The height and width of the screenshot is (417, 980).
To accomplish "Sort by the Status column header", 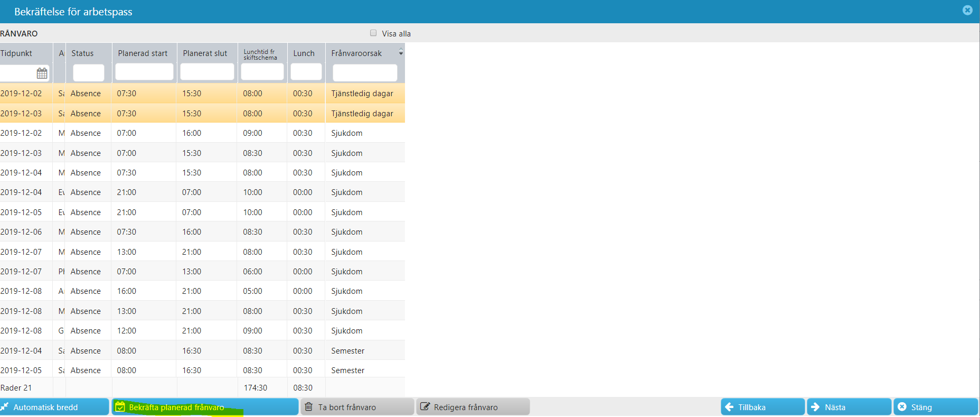I will click(x=82, y=53).
